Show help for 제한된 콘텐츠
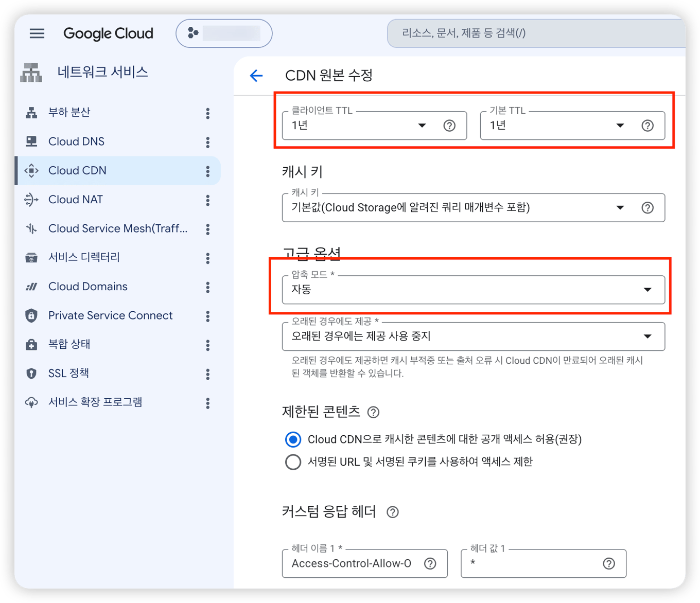700x603 pixels. (374, 412)
